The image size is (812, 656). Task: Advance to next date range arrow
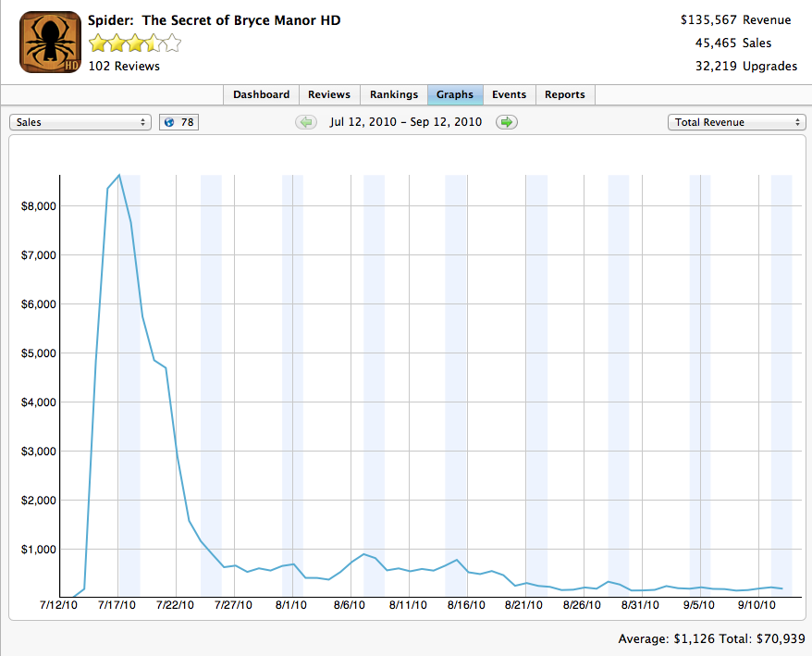507,122
